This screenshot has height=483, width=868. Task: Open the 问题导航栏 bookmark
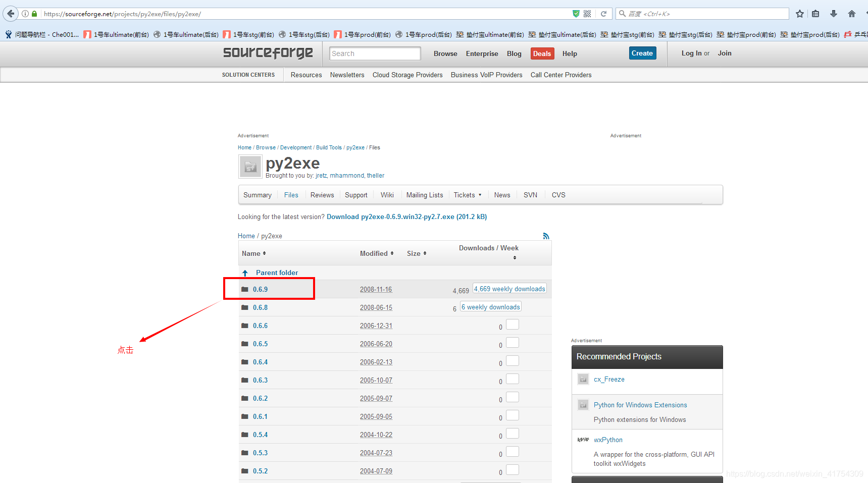[x=42, y=34]
